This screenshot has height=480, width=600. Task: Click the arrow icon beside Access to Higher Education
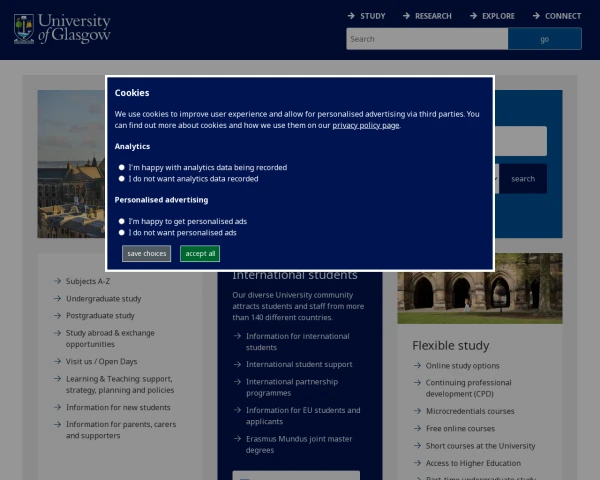point(417,463)
